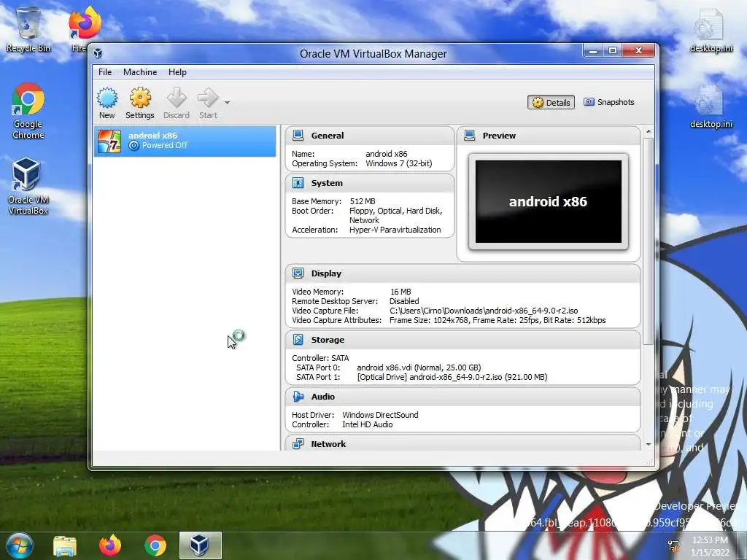The height and width of the screenshot is (560, 747).
Task: Switch to Details view
Action: (x=551, y=102)
